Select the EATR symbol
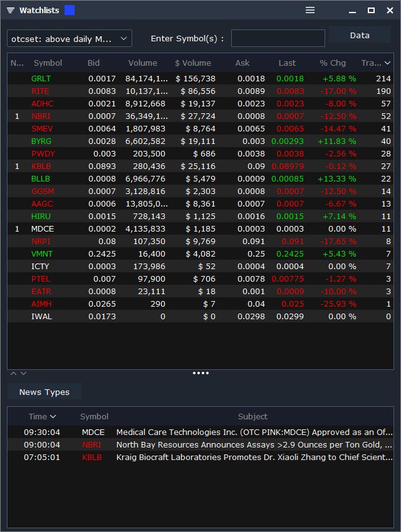Screen dimensions: 401x532 [x=41, y=292]
